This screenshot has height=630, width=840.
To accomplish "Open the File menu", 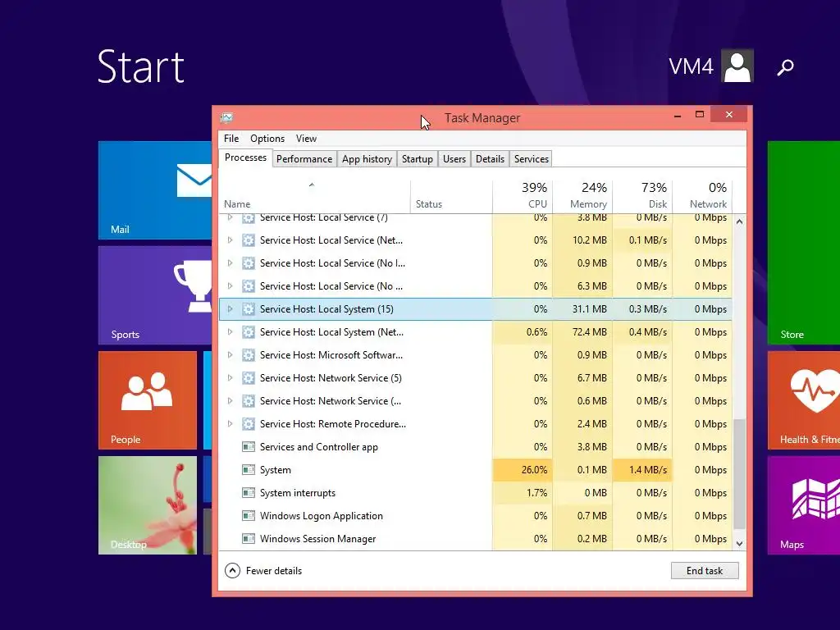I will (231, 138).
